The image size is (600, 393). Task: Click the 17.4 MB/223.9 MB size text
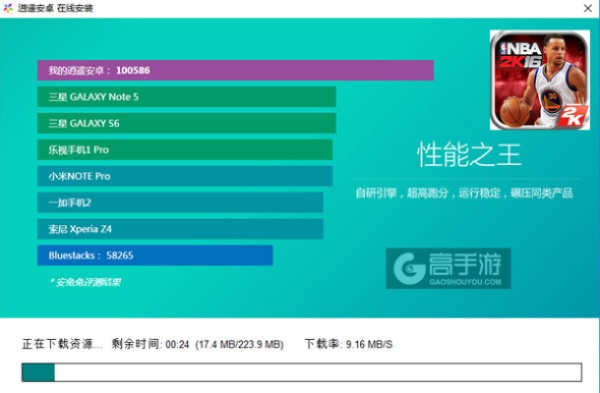240,344
